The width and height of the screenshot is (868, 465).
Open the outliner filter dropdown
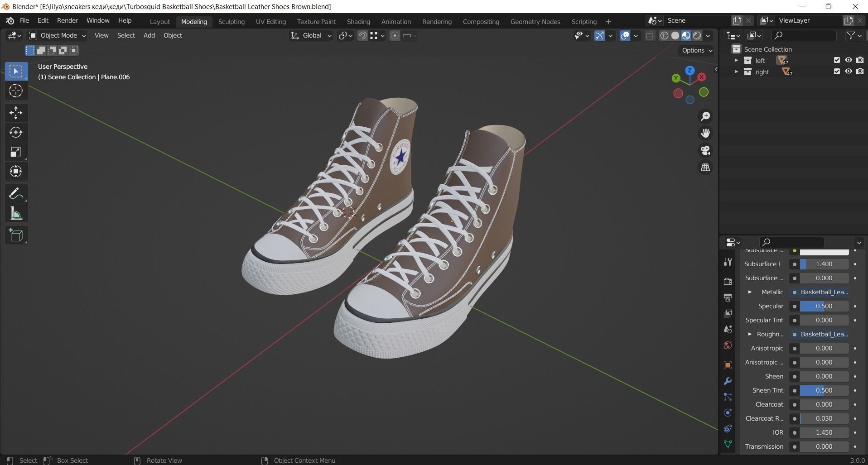click(854, 36)
